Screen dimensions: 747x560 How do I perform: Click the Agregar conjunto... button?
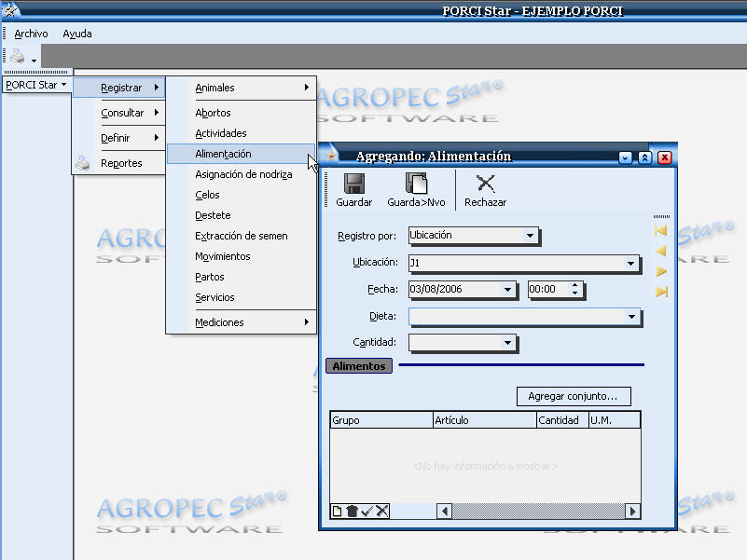pyautogui.click(x=574, y=396)
